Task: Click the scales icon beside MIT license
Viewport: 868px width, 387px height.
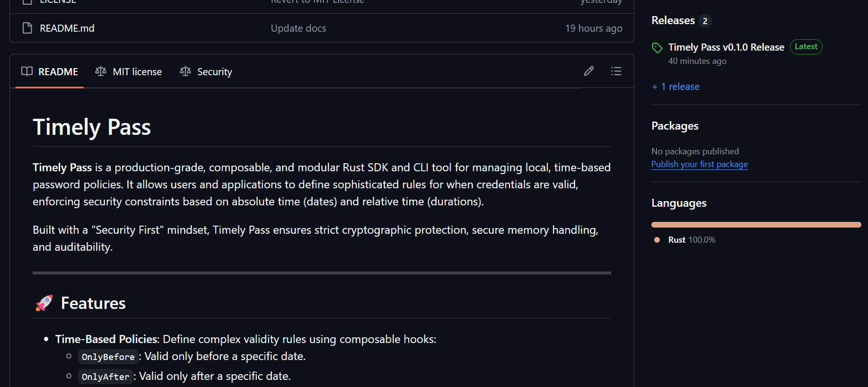Action: 101,71
